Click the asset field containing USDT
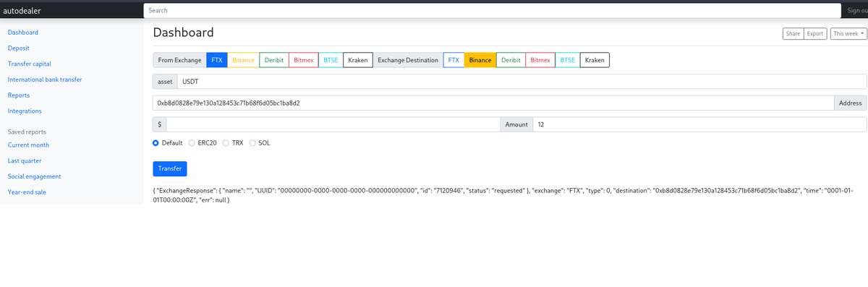Viewport: 868px width, 287px height. point(522,82)
